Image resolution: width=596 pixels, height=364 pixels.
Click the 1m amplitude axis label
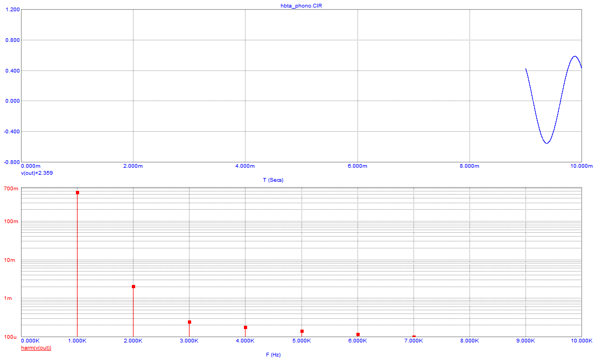(x=8, y=298)
